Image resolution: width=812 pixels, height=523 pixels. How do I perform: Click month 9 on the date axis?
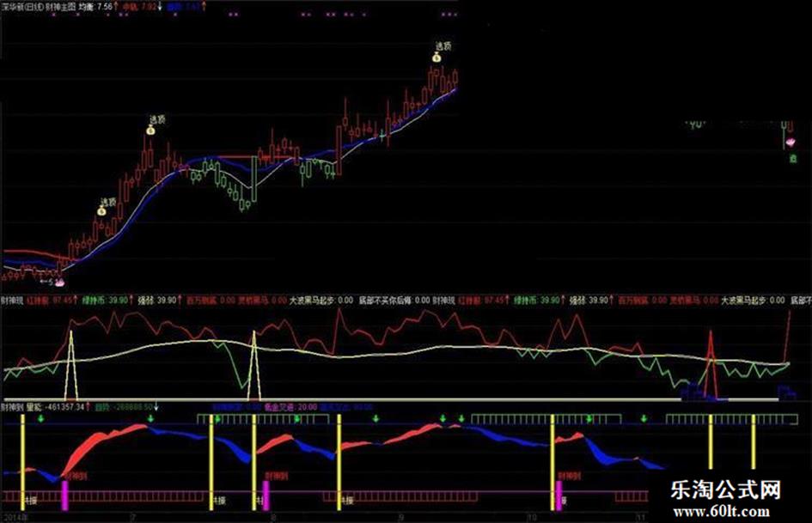point(400,517)
